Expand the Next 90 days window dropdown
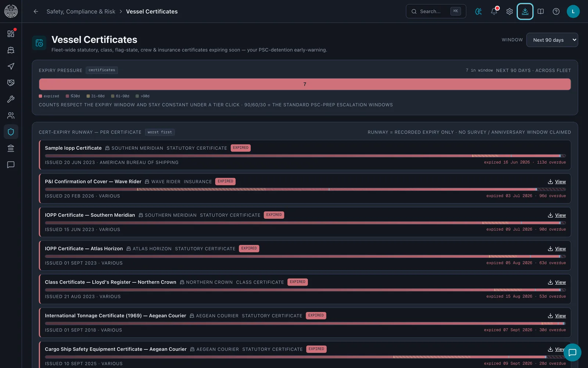 552,40
